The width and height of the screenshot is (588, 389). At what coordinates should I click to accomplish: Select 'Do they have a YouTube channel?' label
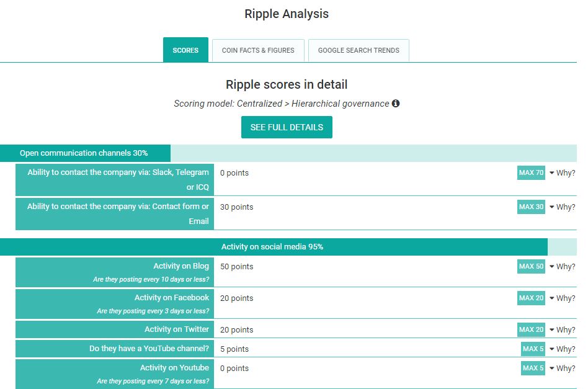pyautogui.click(x=115, y=349)
